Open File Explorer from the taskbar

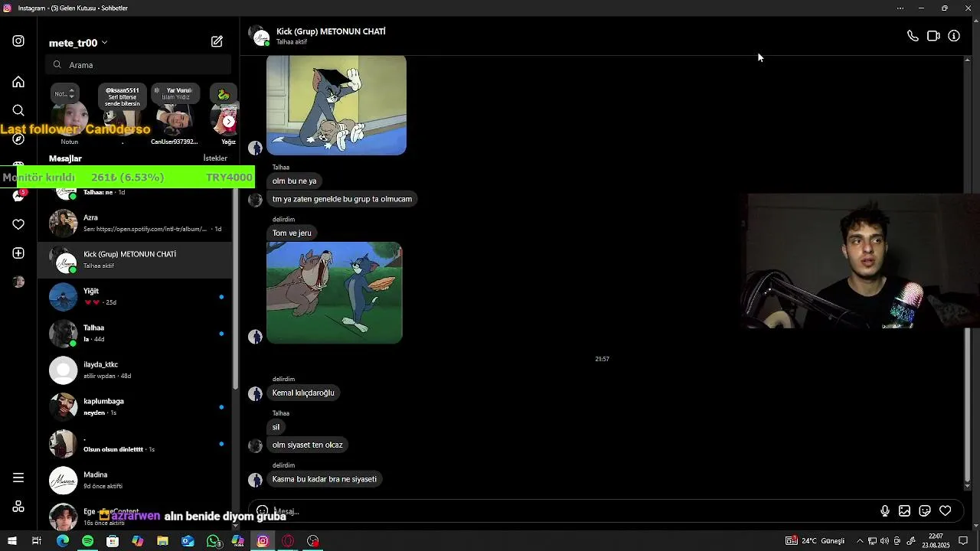click(162, 541)
